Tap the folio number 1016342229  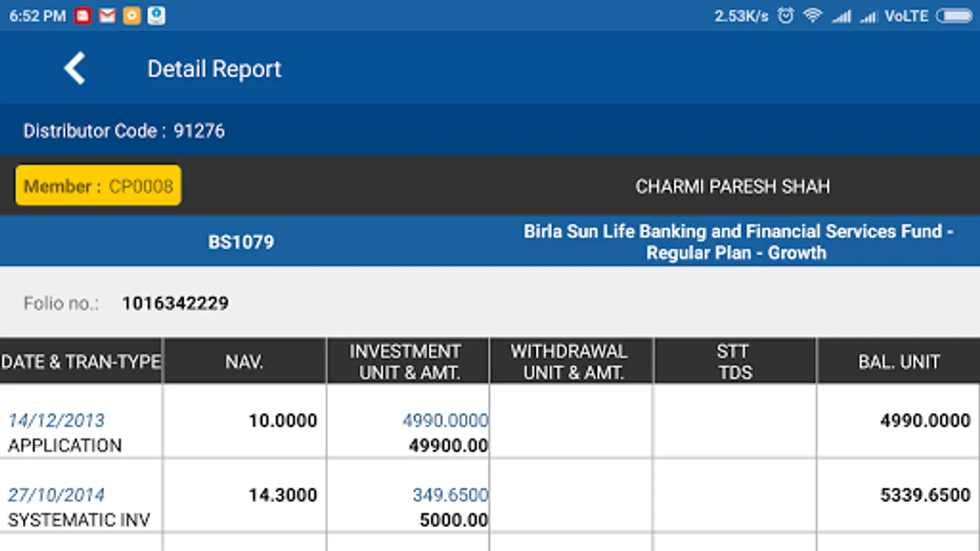(175, 303)
